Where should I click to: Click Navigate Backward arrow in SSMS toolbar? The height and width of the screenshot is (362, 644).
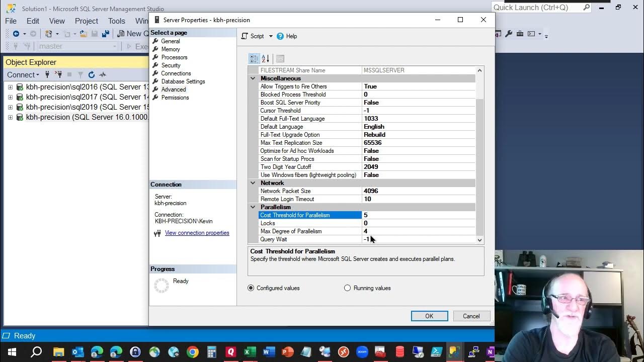pos(16,34)
